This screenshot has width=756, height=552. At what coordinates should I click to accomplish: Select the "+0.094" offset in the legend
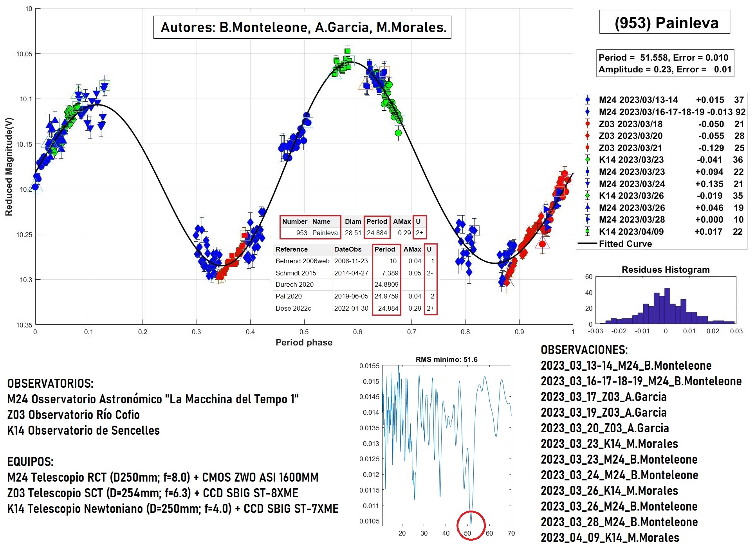pos(709,172)
